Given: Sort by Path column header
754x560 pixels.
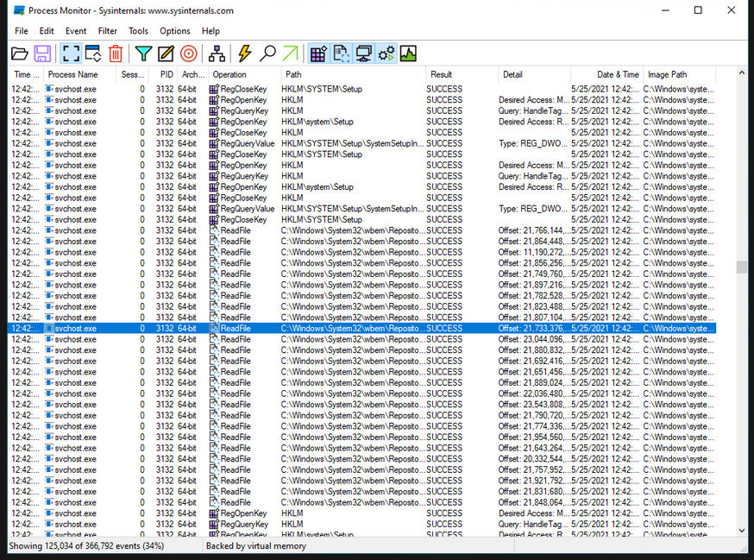Looking at the screenshot, I should [354, 74].
